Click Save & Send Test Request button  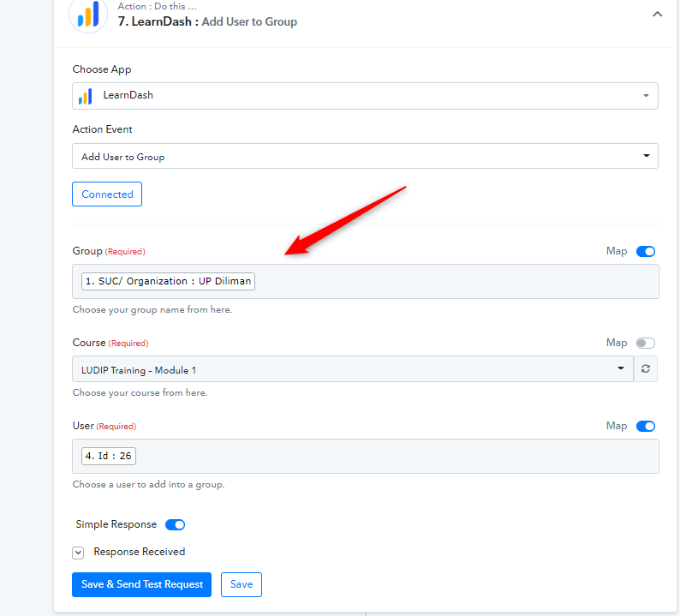point(142,585)
